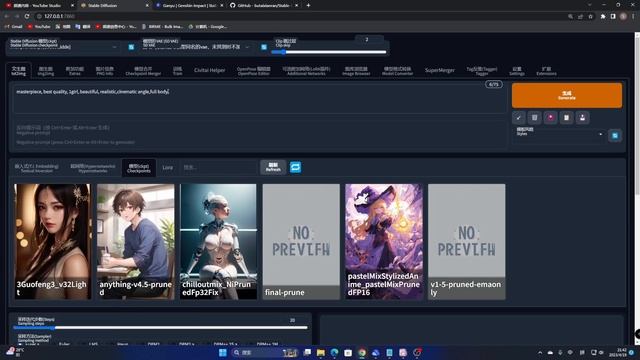Open the Tagger tab

click(482, 71)
